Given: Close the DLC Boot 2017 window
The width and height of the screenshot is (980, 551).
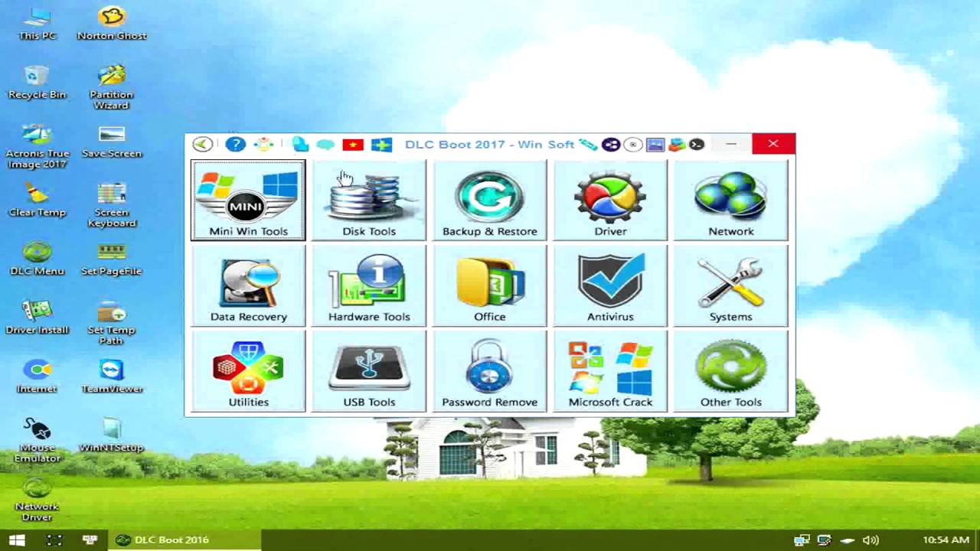Looking at the screenshot, I should pyautogui.click(x=773, y=144).
